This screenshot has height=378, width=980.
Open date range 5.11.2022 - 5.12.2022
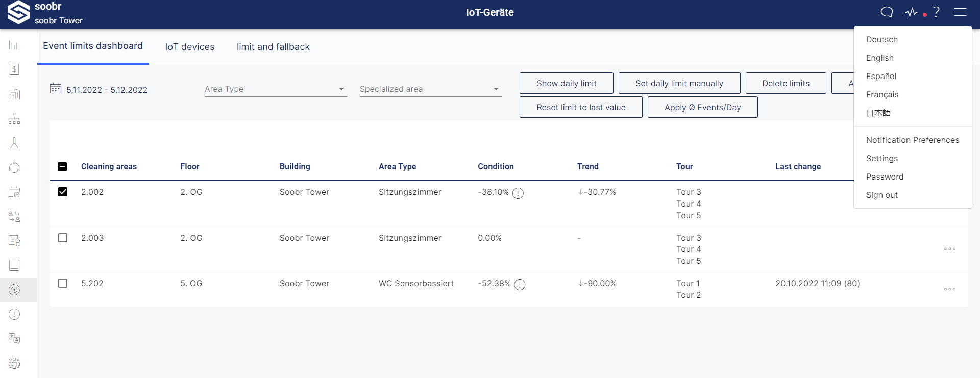pyautogui.click(x=107, y=90)
